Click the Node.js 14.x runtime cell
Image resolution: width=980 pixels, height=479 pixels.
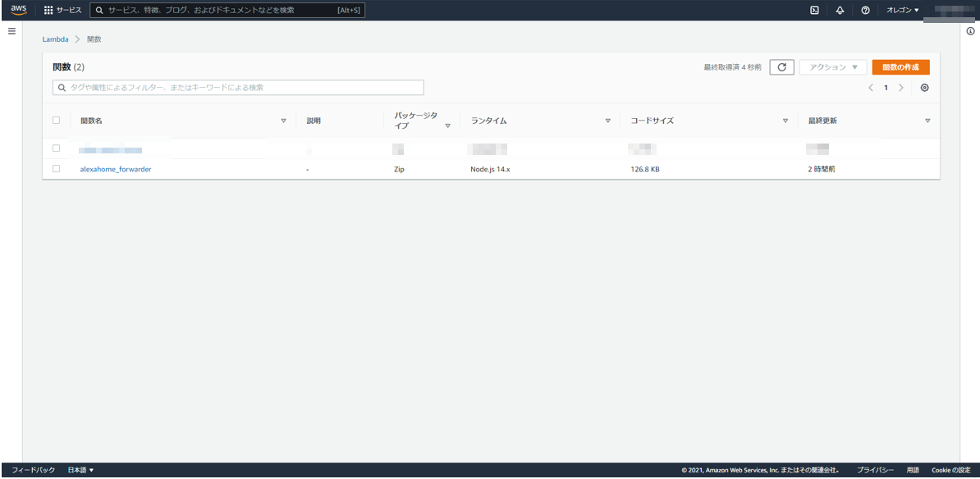click(490, 169)
